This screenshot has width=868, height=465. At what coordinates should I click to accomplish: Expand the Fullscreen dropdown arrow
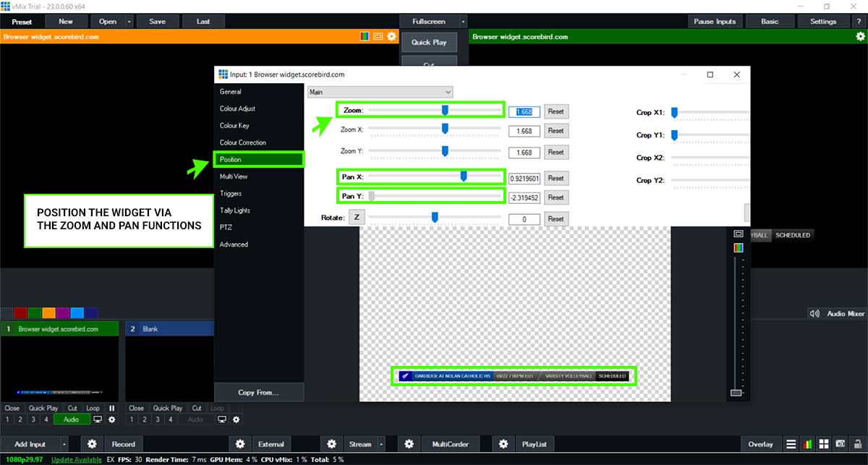pos(463,22)
